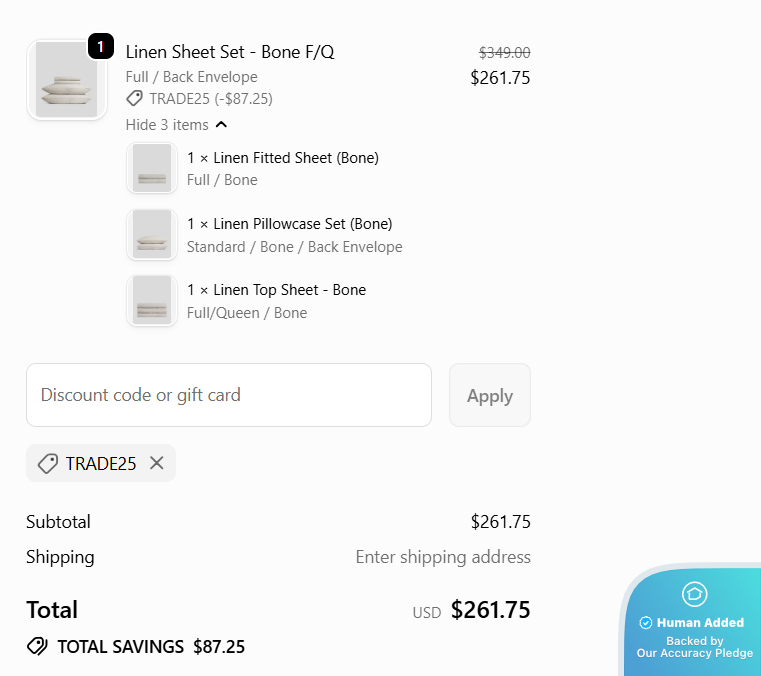Viewport: 761px width, 676px height.
Task: Click the tag icon beside TRADE25 (-$87.25)
Action: [134, 98]
